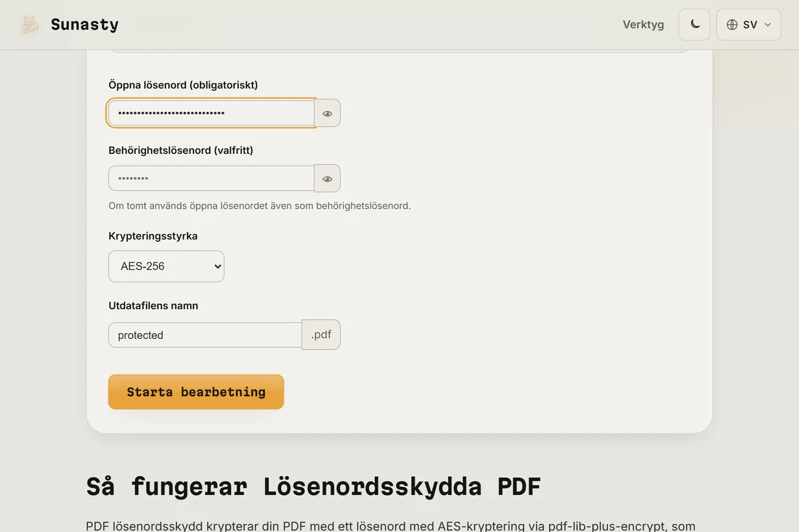Click the globe icon in the language selector
Viewport: 799px width, 532px height.
click(x=731, y=25)
